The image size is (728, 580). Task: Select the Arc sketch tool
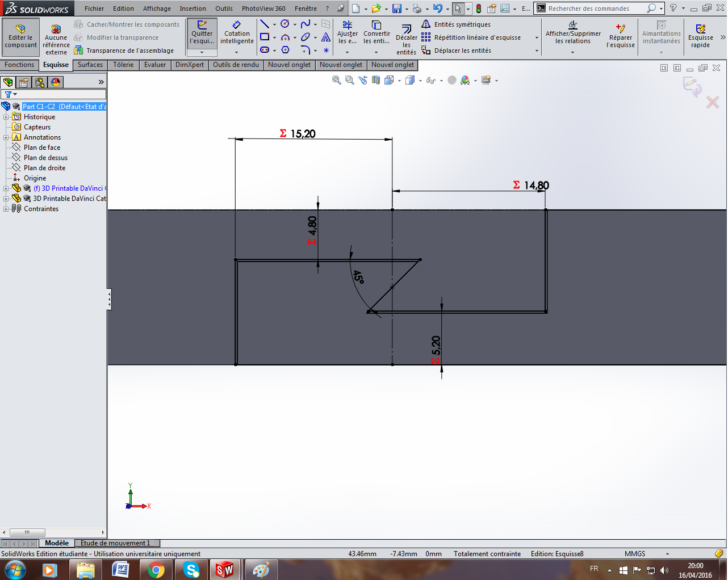285,37
